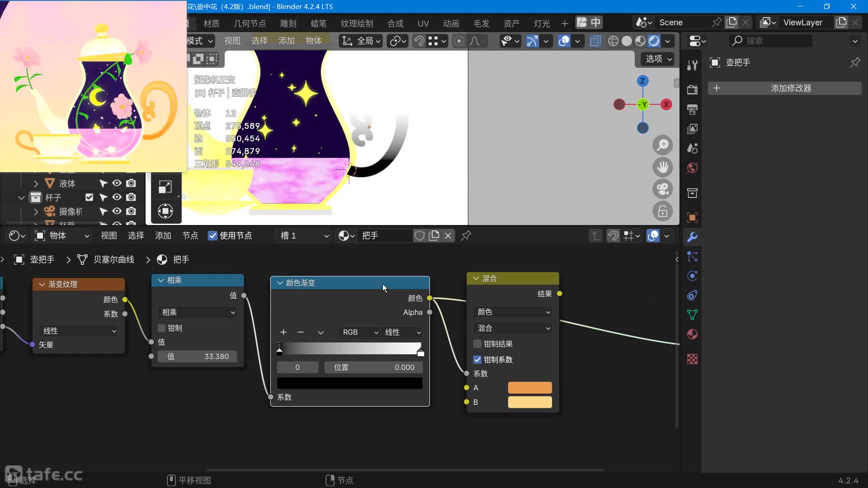Disable 液体 in renders via camera icon
Viewport: 868px width, 488px height.
[x=131, y=183]
